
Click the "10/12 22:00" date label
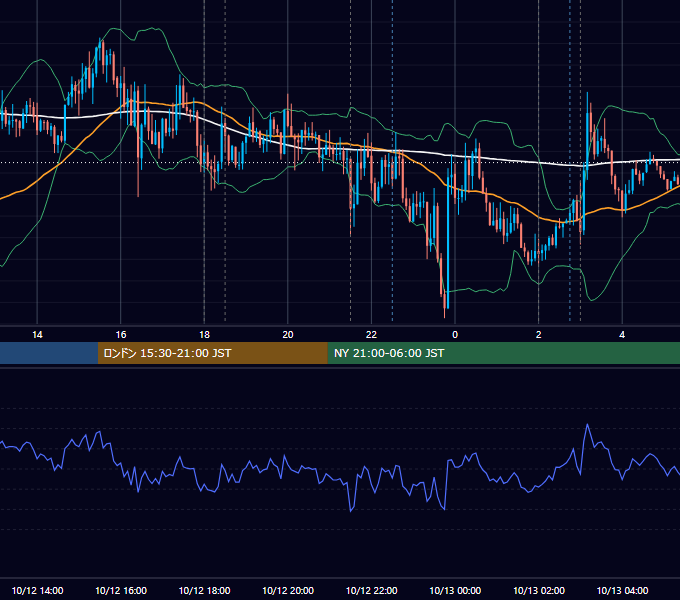tap(371, 590)
